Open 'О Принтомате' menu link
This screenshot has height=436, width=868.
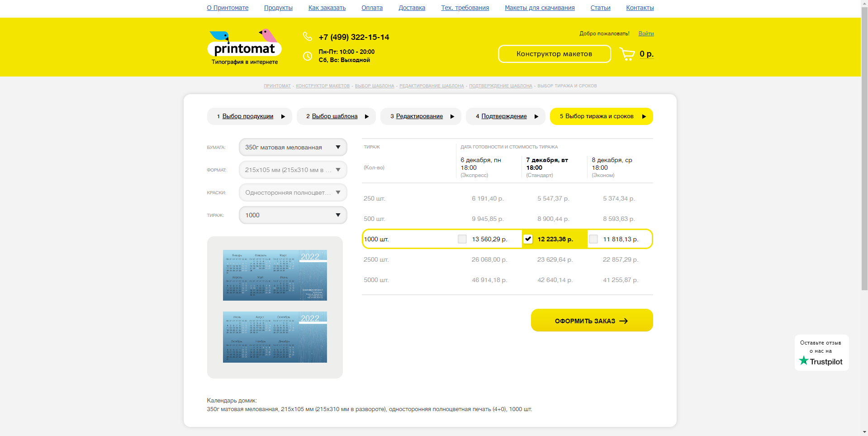(x=228, y=8)
